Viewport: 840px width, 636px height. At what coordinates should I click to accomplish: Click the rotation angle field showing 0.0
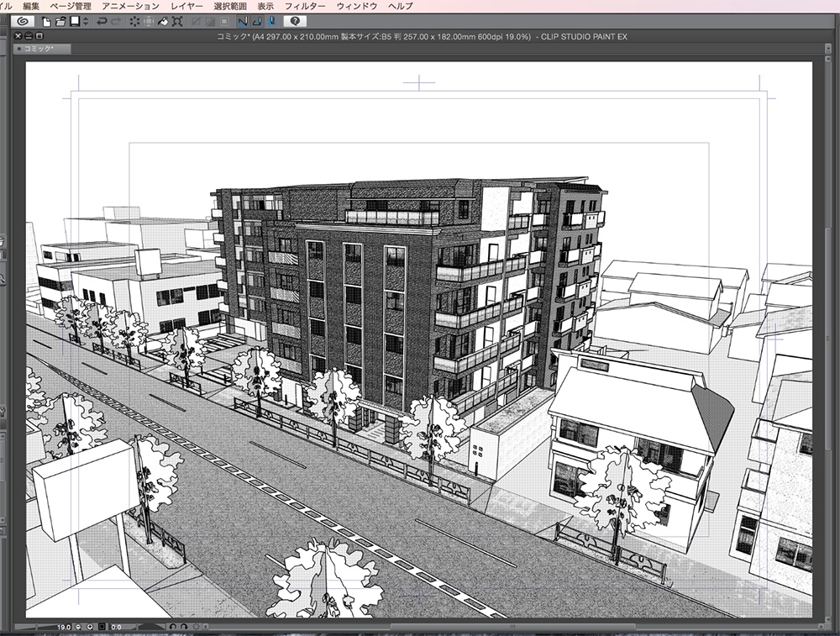point(116,626)
